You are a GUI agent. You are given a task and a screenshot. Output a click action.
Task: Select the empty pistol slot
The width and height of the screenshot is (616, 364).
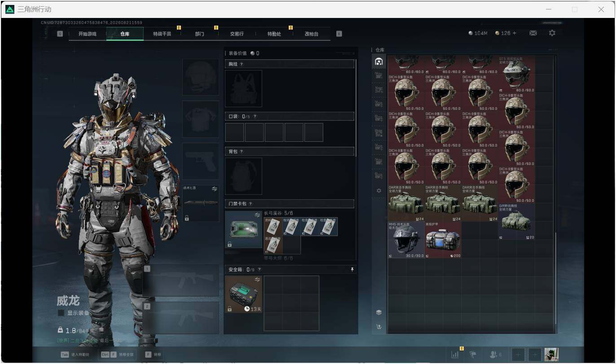(x=201, y=161)
